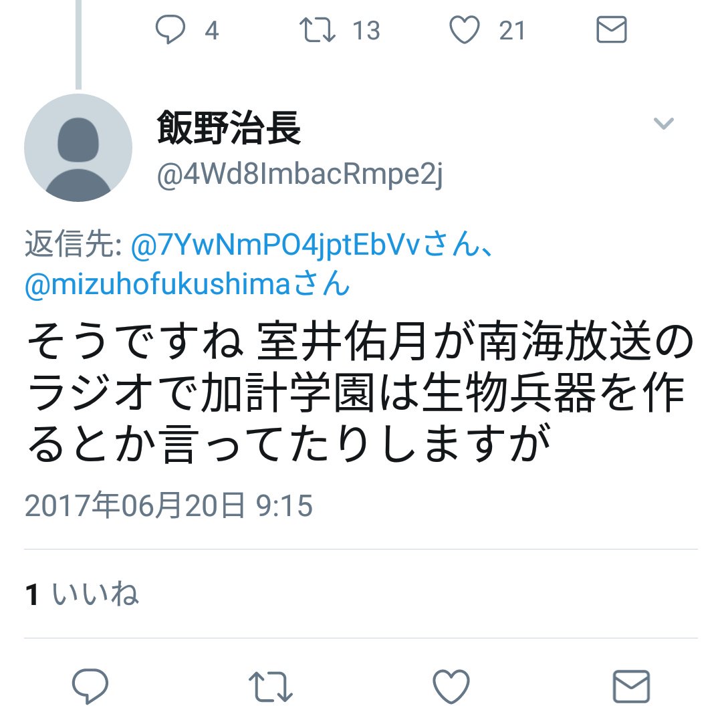The width and height of the screenshot is (722, 728).
Task: Reply to the parent tweet with 4 replies
Action: click(170, 29)
